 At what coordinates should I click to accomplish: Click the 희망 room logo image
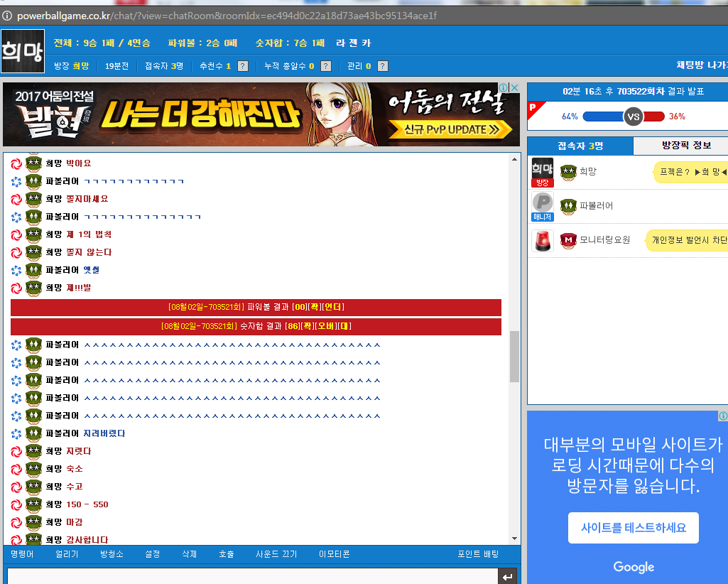click(x=23, y=51)
